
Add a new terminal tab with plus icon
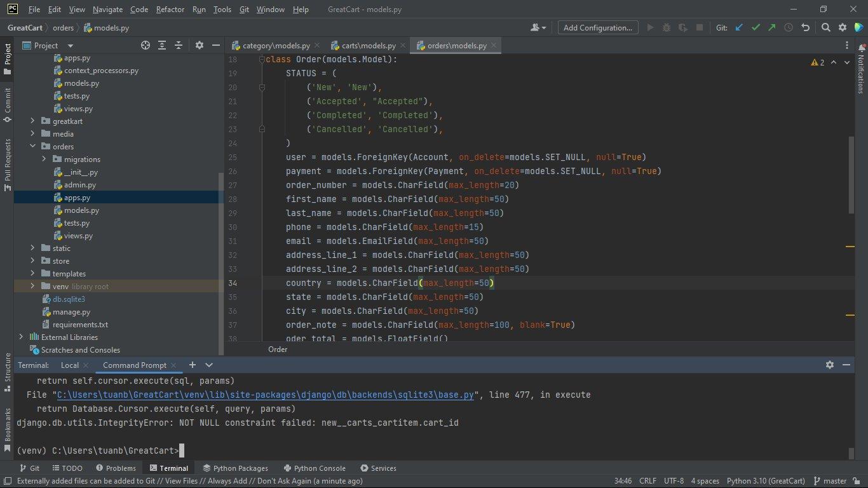click(x=192, y=365)
